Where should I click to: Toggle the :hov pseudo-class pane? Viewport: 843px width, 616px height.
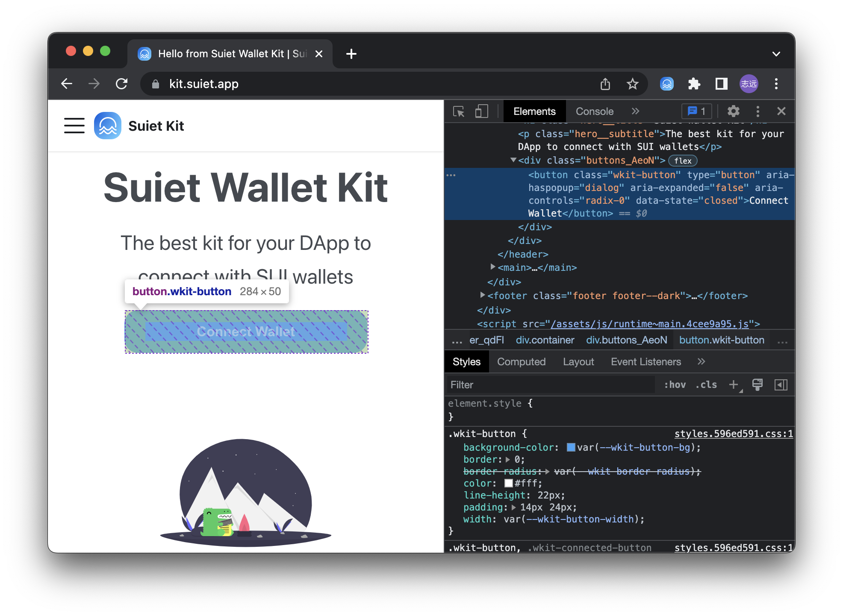[x=675, y=384]
